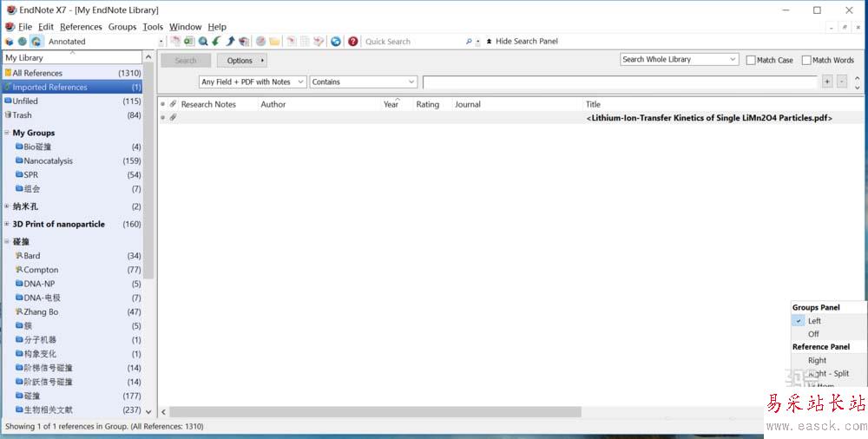
Task: Open Any Field + PDF with Notes dropdown
Action: coord(253,82)
